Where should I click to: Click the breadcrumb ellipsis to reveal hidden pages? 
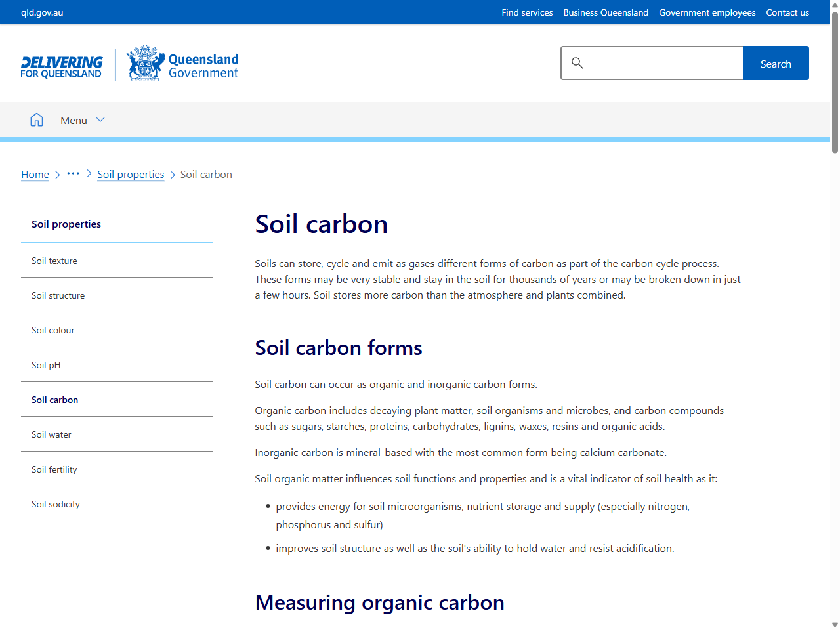click(x=73, y=174)
